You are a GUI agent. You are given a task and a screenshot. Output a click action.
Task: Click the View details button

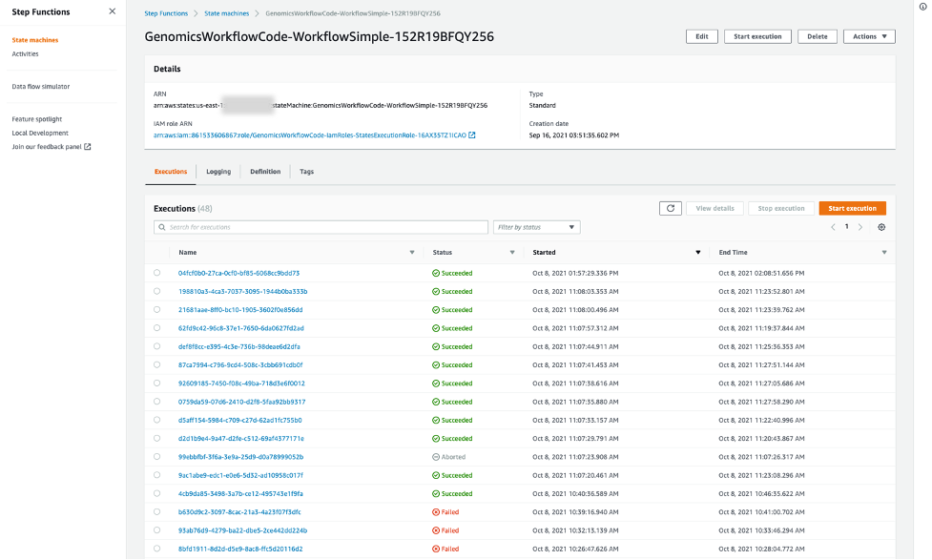715,208
